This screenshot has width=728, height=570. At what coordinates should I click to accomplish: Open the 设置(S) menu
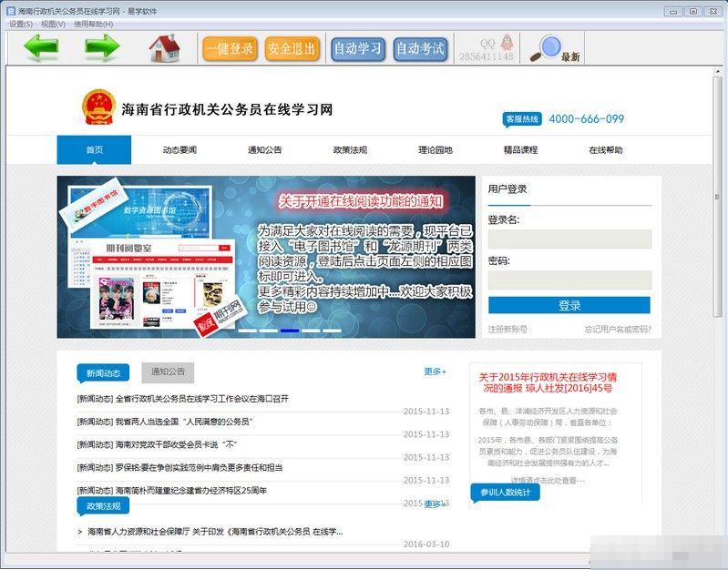click(20, 24)
